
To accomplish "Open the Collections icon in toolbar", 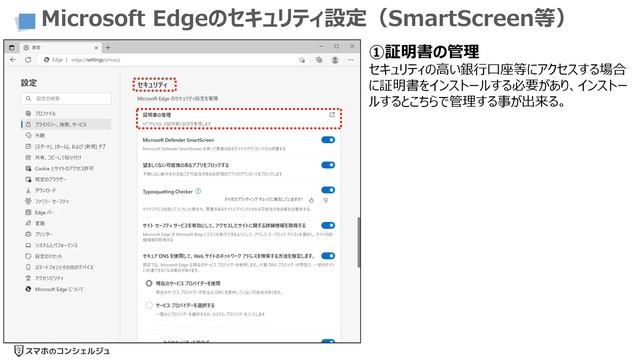I will 319,60.
